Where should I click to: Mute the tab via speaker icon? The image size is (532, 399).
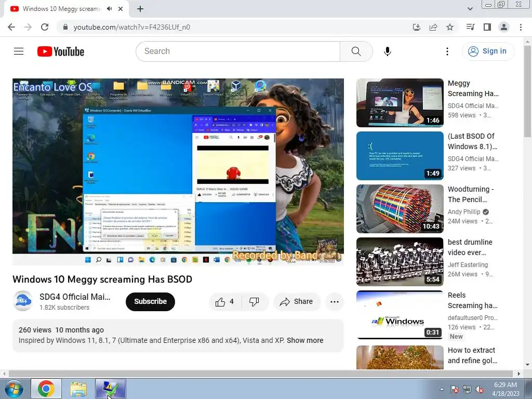[109, 9]
